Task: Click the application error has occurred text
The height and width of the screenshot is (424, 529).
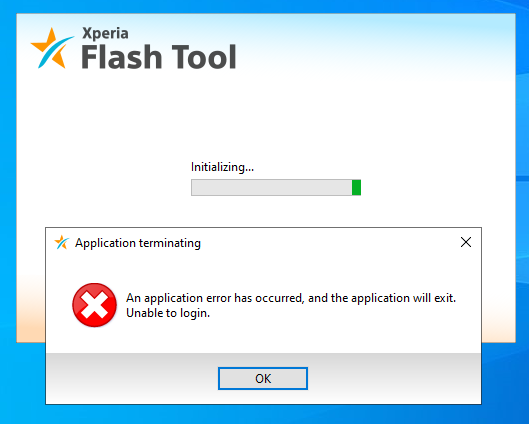Action: [x=291, y=298]
